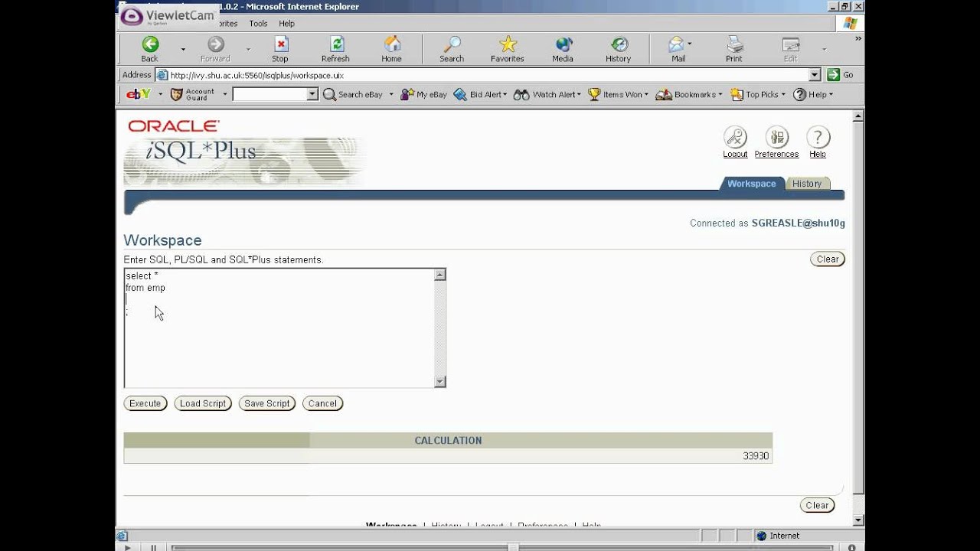Viewport: 980px width, 551px height.
Task: Open eBay toolbar Help
Action: click(x=812, y=94)
